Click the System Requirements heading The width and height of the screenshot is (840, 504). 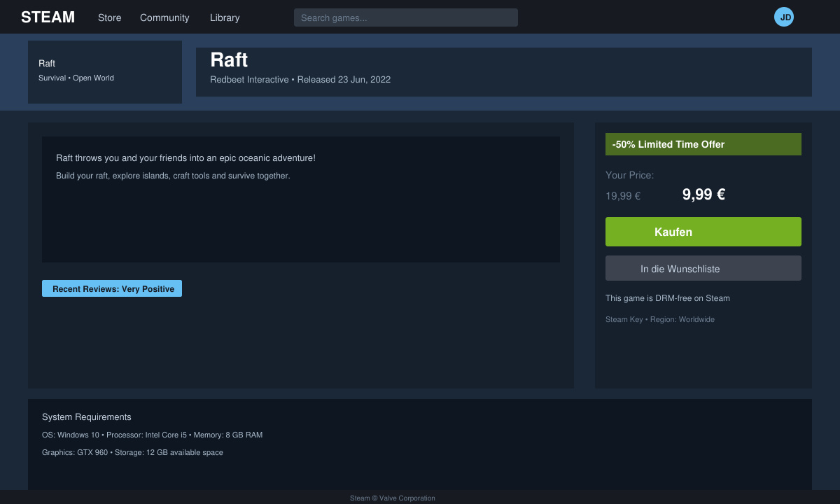coord(87,417)
